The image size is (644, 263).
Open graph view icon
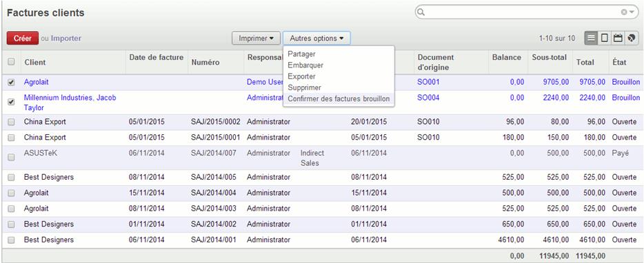point(632,38)
